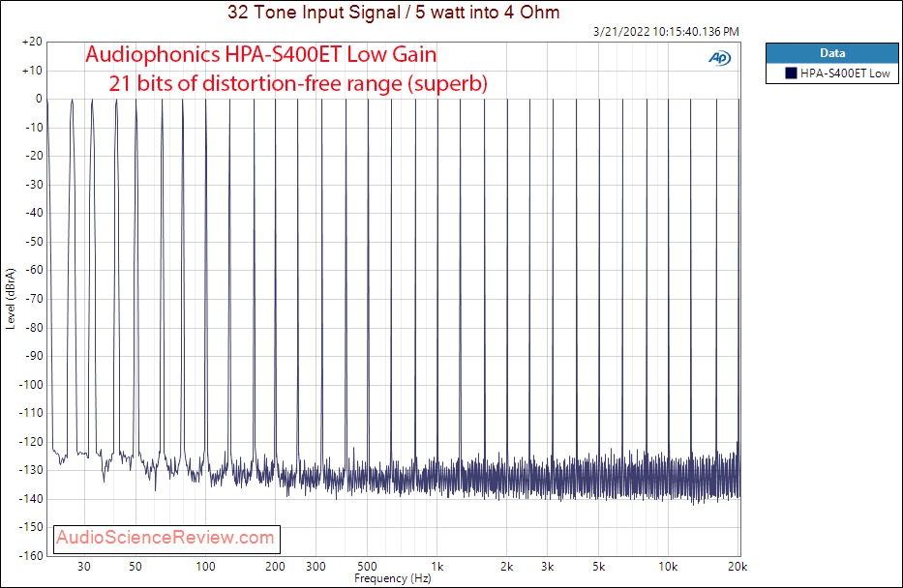Click the -80 level axis label
The width and height of the screenshot is (903, 588).
(x=34, y=328)
